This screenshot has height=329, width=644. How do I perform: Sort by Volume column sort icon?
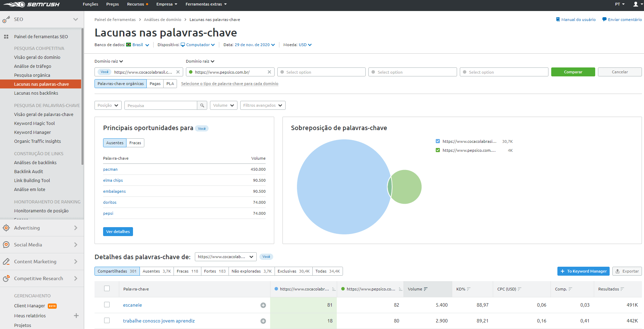pos(426,289)
